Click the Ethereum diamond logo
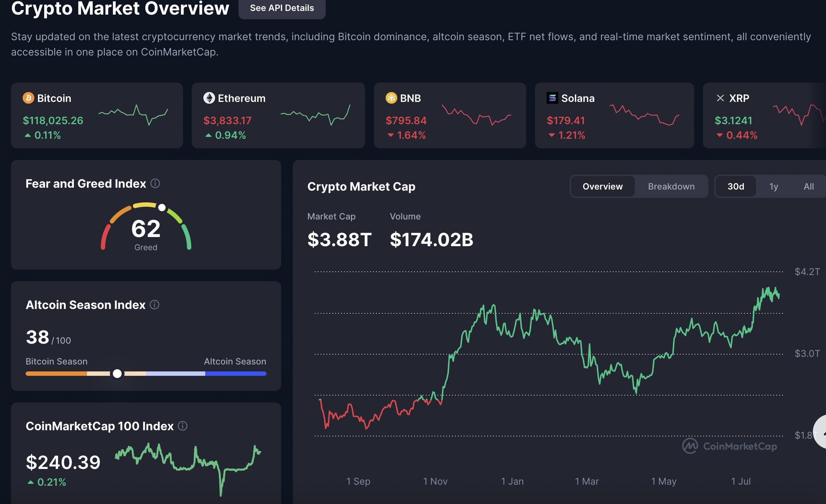The height and width of the screenshot is (504, 826). click(x=209, y=98)
